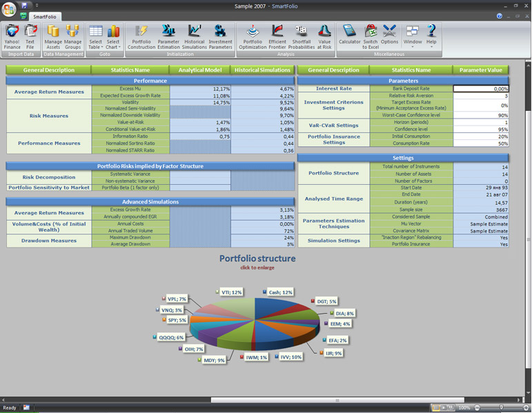This screenshot has height=413, width=532.
Task: Click the Start Date 29 янв 93 cell
Action: [481, 188]
